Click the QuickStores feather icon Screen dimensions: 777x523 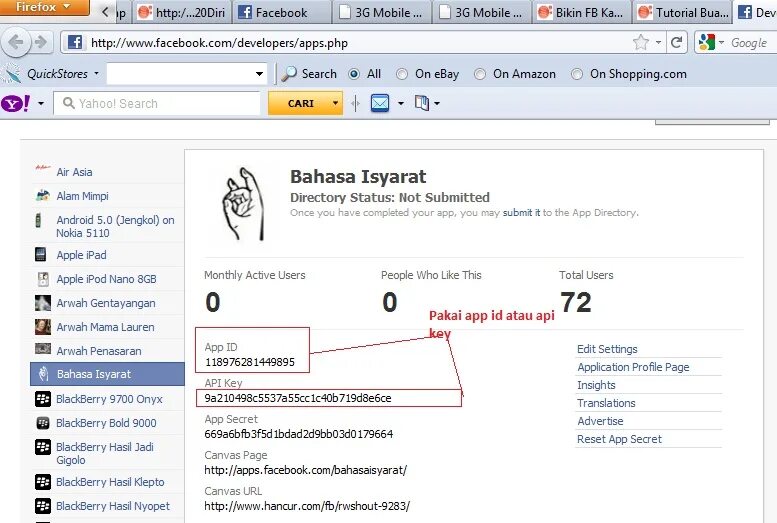[12, 74]
